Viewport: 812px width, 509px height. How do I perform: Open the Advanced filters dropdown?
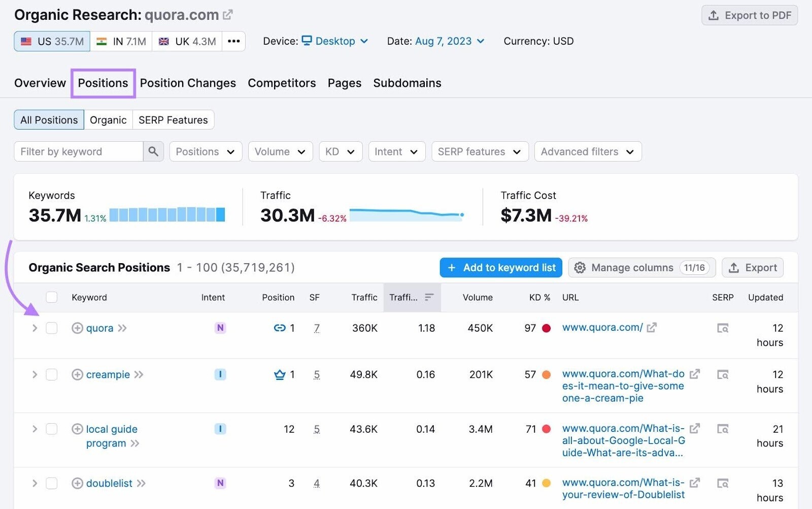coord(588,151)
